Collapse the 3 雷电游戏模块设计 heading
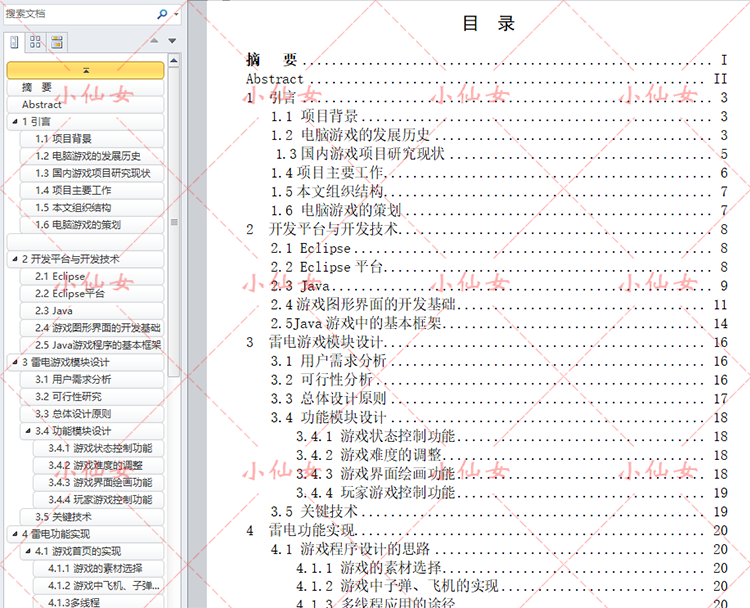Viewport: 750px width, 608px height. pos(15,362)
